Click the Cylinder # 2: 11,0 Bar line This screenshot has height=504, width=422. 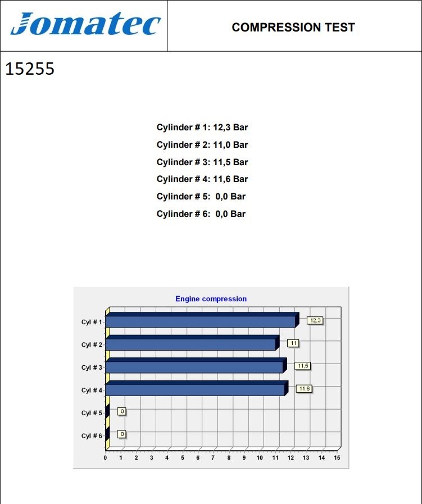click(x=202, y=145)
